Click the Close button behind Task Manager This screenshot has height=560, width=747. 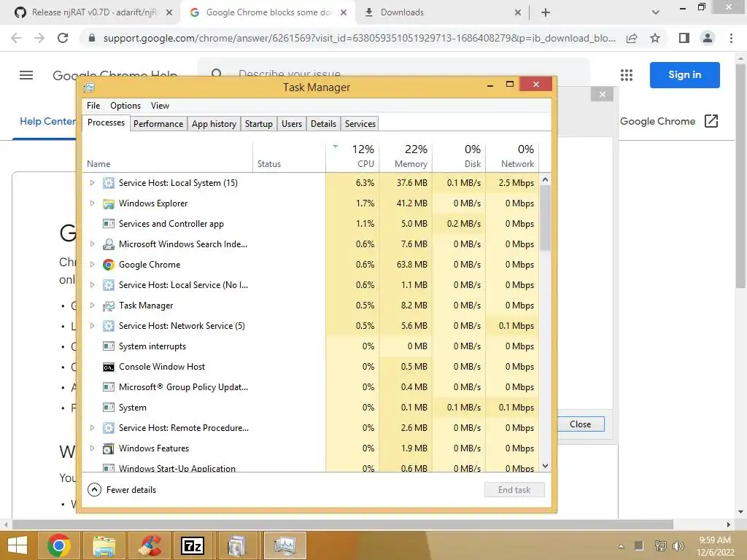point(580,424)
